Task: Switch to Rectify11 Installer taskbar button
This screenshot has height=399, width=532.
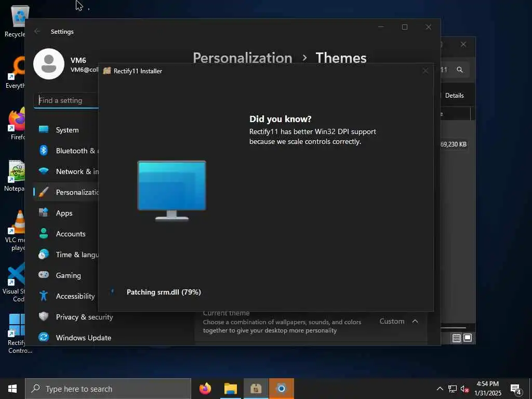Action: 256,389
